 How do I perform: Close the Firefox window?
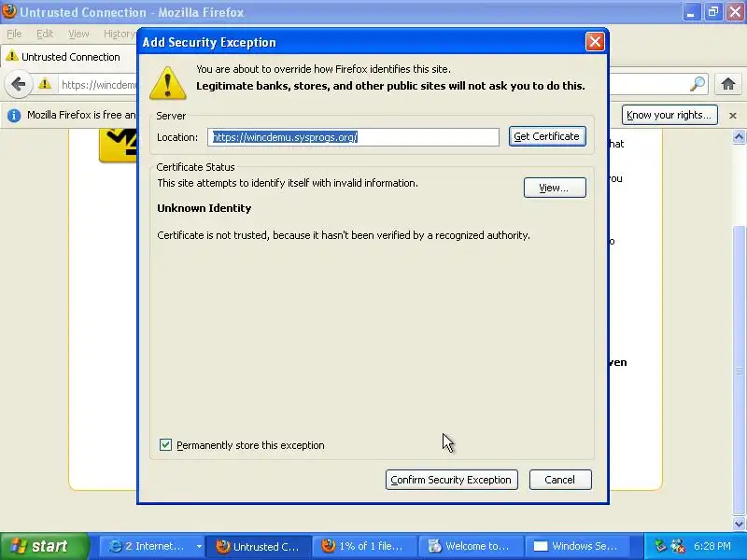tap(735, 12)
